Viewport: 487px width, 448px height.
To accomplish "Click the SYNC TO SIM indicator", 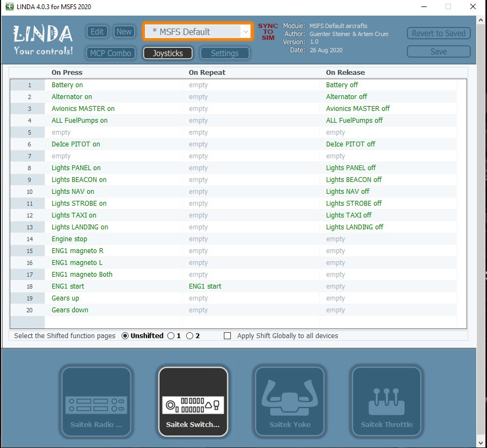I will (x=268, y=32).
